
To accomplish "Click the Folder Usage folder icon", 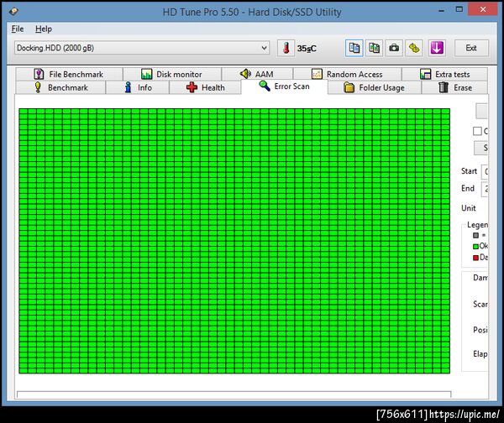I will [349, 87].
